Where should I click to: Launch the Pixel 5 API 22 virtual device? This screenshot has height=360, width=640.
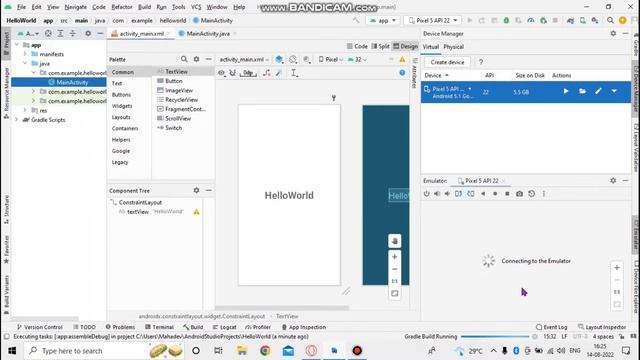coord(566,91)
